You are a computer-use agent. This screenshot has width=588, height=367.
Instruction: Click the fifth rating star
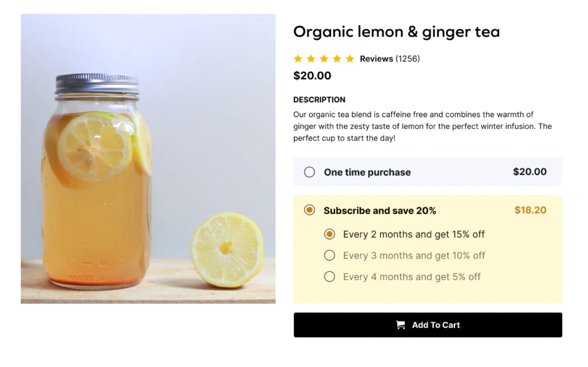(x=350, y=59)
